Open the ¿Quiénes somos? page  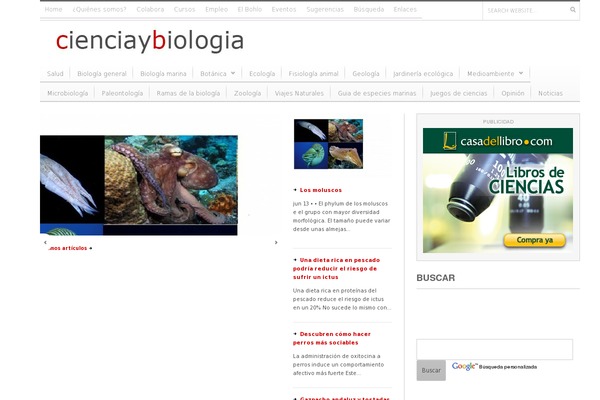coord(99,9)
